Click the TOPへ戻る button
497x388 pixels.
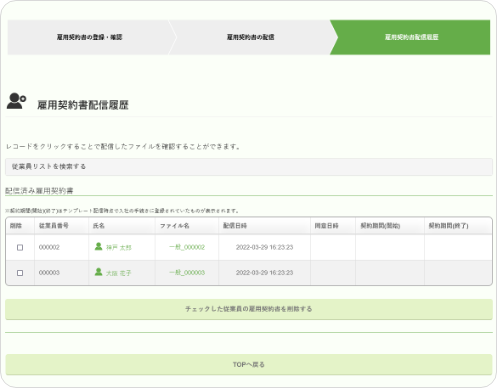pos(249,364)
